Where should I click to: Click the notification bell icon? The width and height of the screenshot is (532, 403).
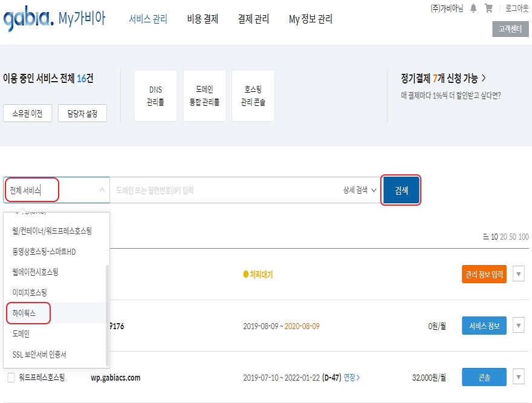click(x=473, y=8)
